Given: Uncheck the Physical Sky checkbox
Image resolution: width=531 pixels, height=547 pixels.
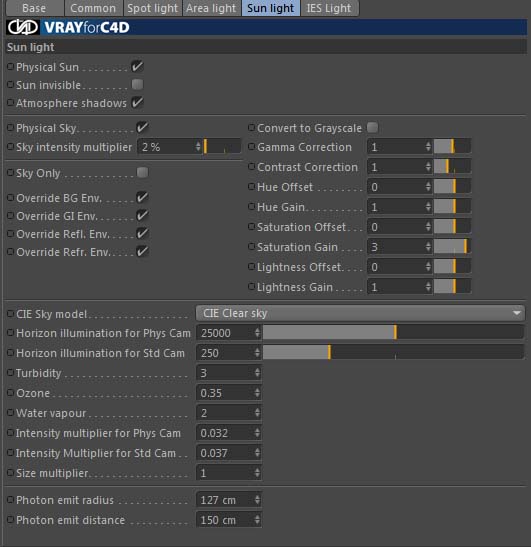Looking at the screenshot, I should 142,128.
